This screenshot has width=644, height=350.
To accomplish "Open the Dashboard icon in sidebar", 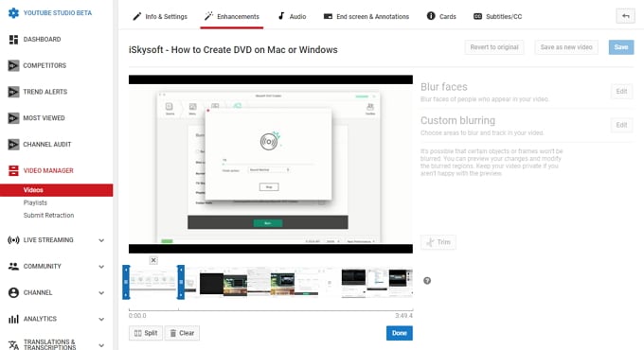I will point(13,40).
